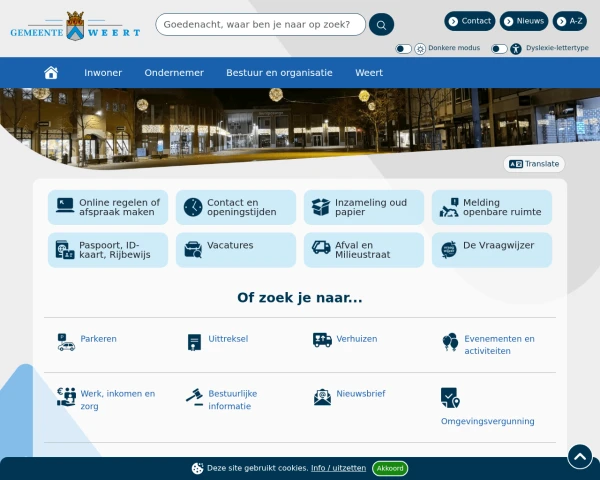600x480 pixels.
Task: Click the Dyslexie-lettertype label text
Action: point(557,48)
